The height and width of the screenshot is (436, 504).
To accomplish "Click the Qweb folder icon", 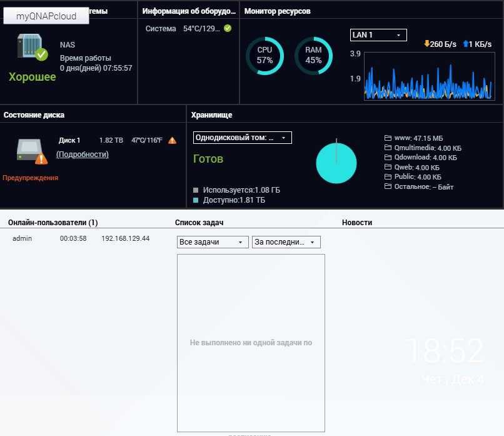I will coord(388,167).
